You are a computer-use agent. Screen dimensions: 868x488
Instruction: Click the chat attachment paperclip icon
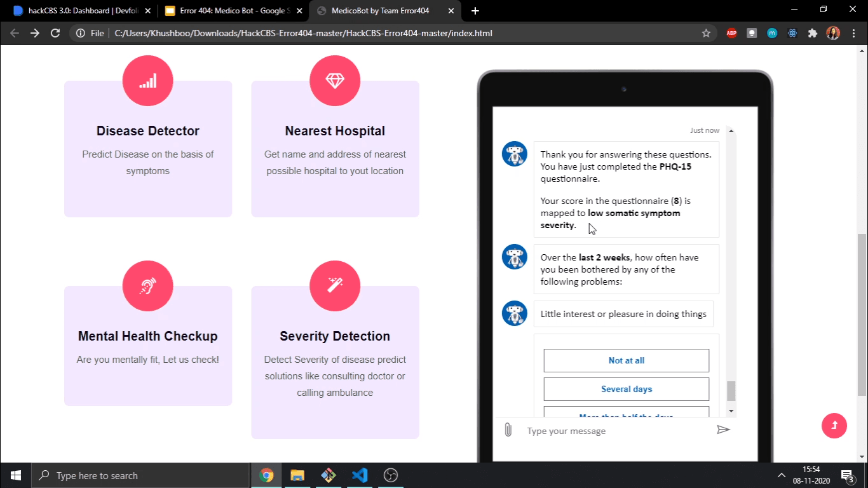(x=508, y=430)
